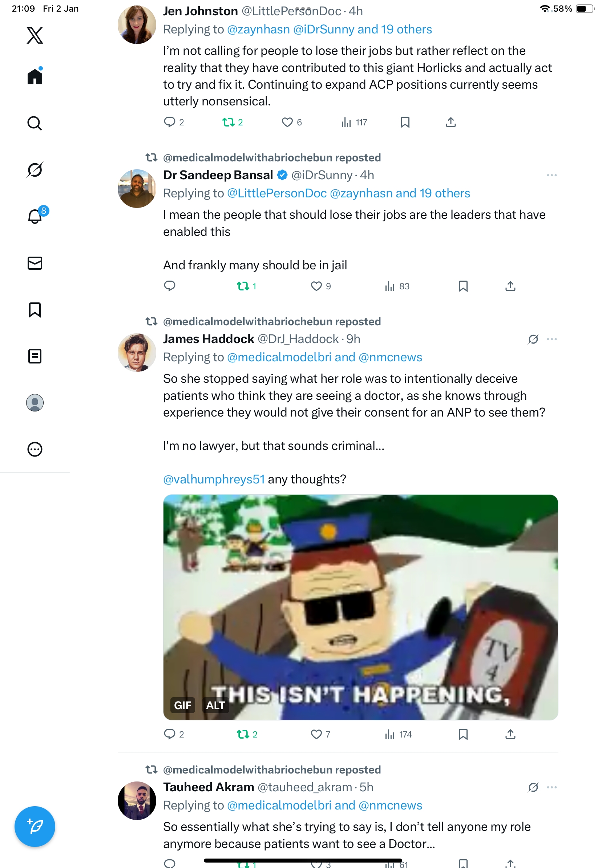Open Notifications bell with 8 badge
Screen dimensions: 606x868
(x=35, y=217)
